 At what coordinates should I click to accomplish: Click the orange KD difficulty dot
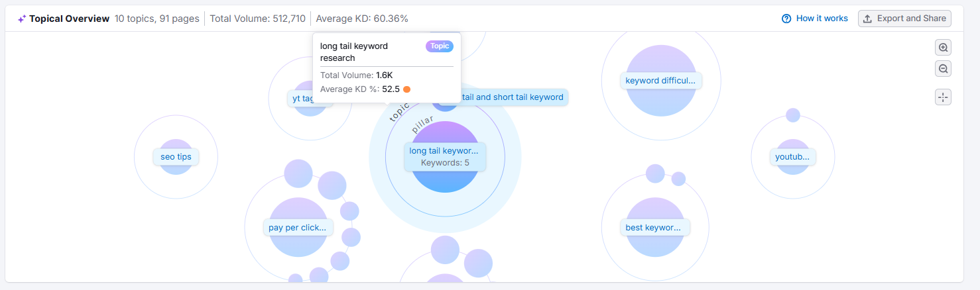pos(407,89)
